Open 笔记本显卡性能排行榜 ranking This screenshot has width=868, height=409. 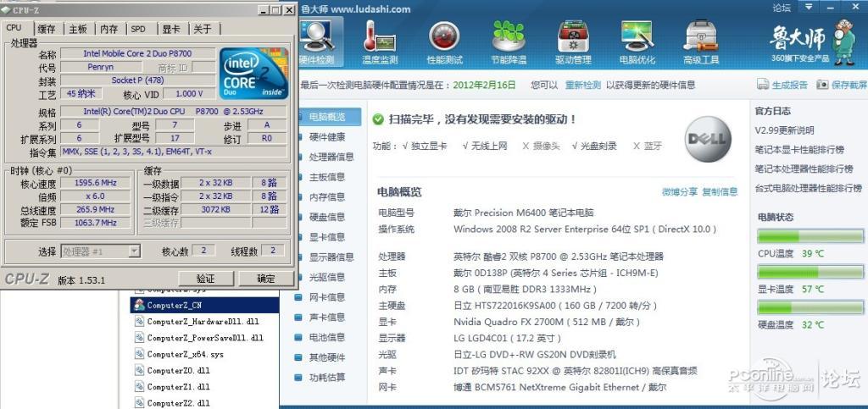[800, 150]
